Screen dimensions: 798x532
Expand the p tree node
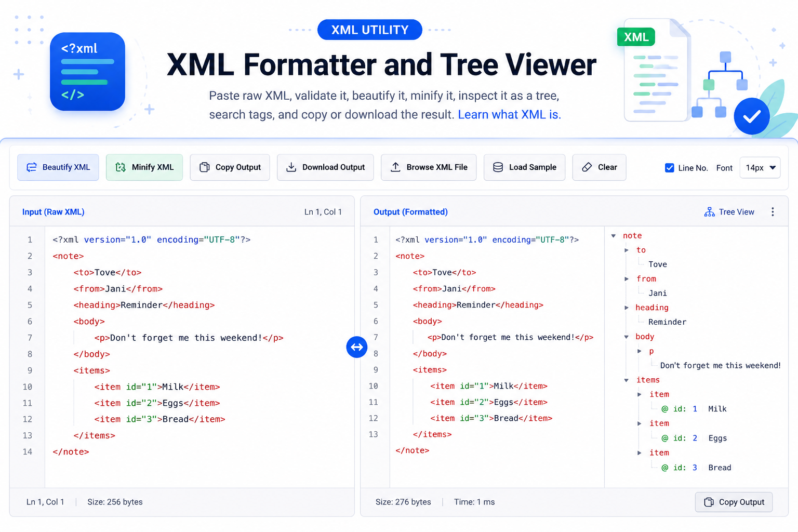[640, 351]
